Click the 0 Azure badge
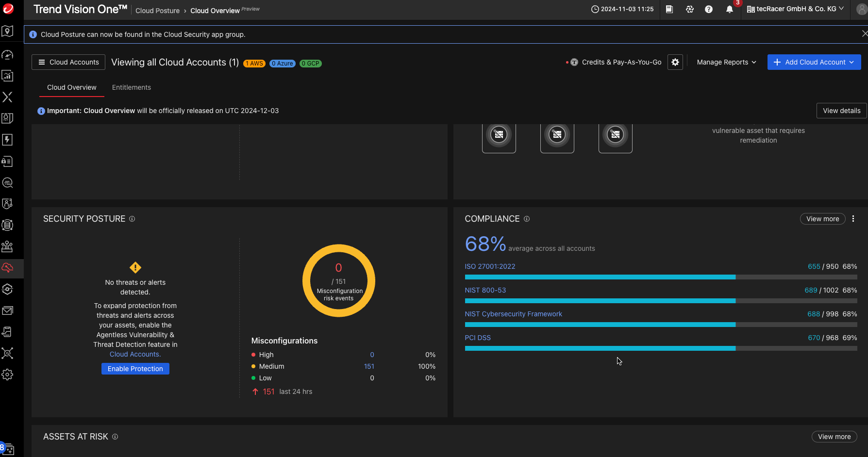This screenshot has width=868, height=457. point(283,64)
